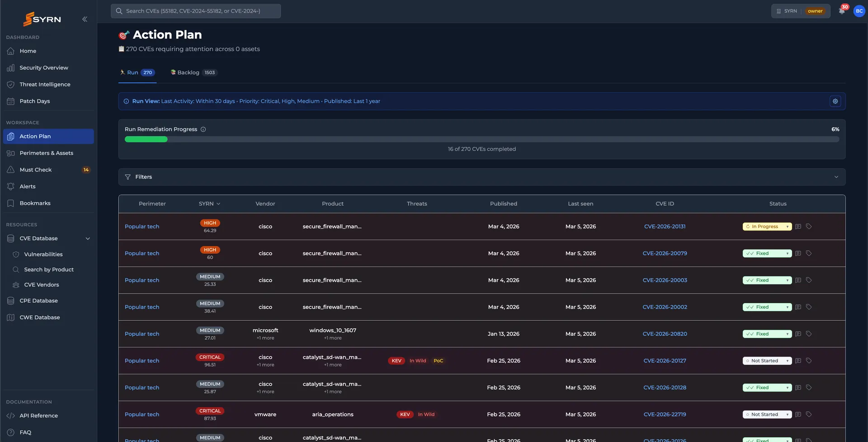This screenshot has height=442, width=868.
Task: Click the Published column header
Action: pyautogui.click(x=504, y=204)
